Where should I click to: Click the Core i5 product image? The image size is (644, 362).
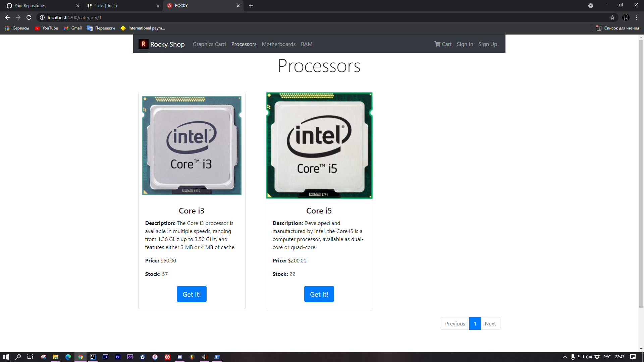(x=319, y=145)
